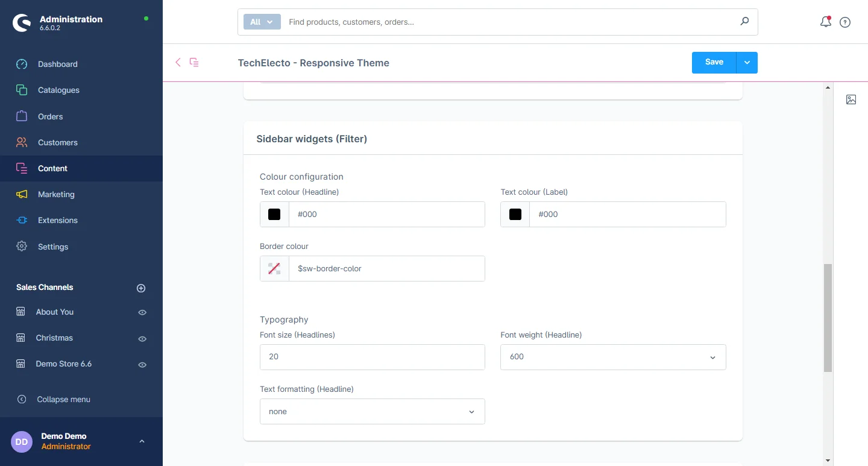Viewport: 868px width, 466px height.
Task: Click the Text colour (Label) black swatch
Action: pos(515,215)
